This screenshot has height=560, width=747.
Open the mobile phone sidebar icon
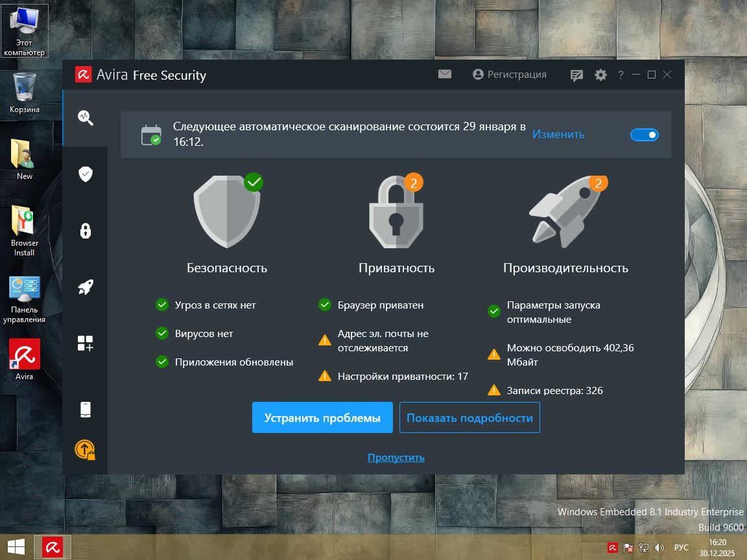[x=86, y=410]
